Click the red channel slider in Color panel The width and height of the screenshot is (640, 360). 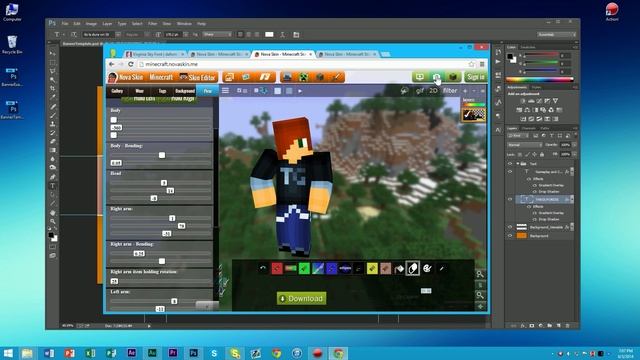tap(540, 55)
